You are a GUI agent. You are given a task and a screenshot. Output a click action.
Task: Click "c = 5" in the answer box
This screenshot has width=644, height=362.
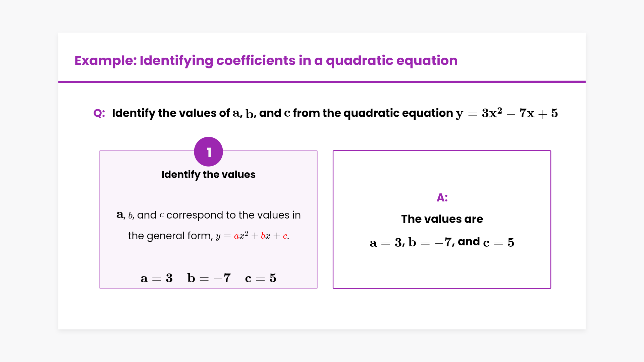tap(499, 242)
